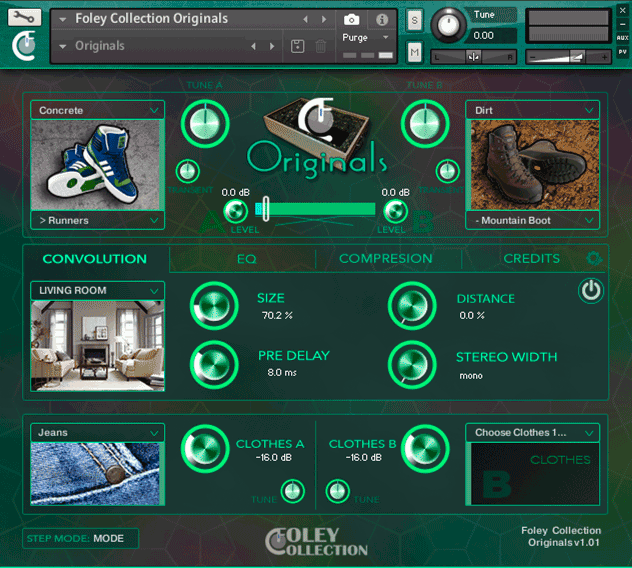Image resolution: width=632 pixels, height=568 pixels.
Task: Click the CLOTHES A volume knob
Action: (x=205, y=448)
